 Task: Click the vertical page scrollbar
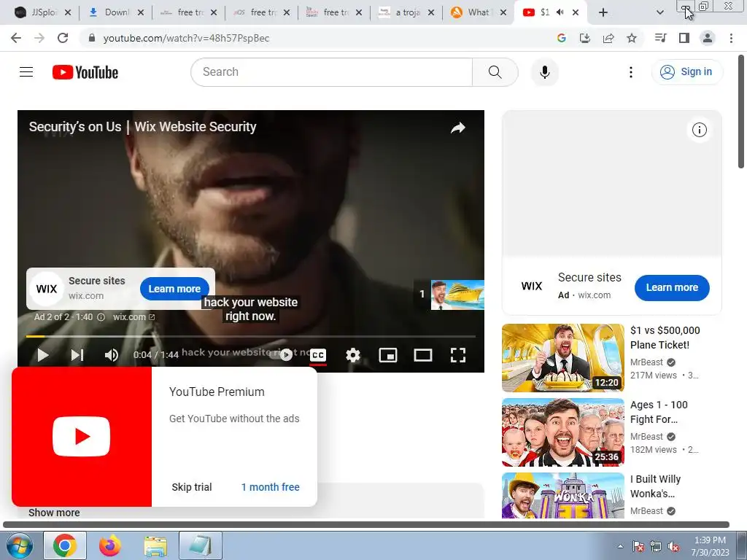click(741, 112)
